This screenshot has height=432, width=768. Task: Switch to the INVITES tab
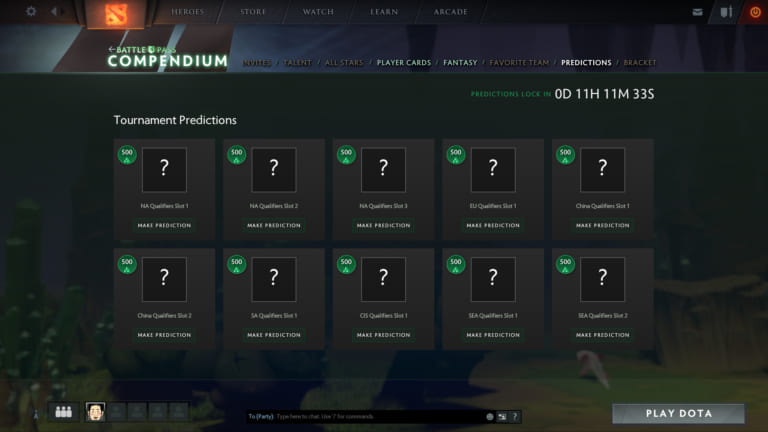click(x=257, y=63)
